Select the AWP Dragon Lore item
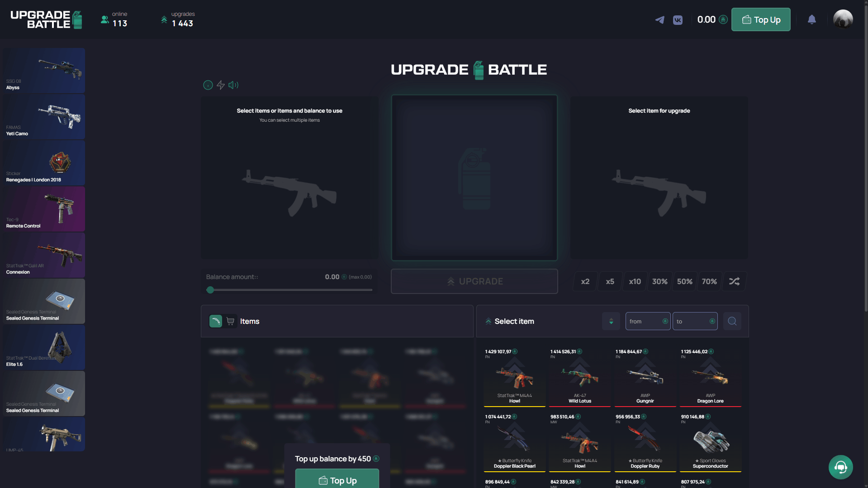The image size is (868, 488). (x=710, y=377)
